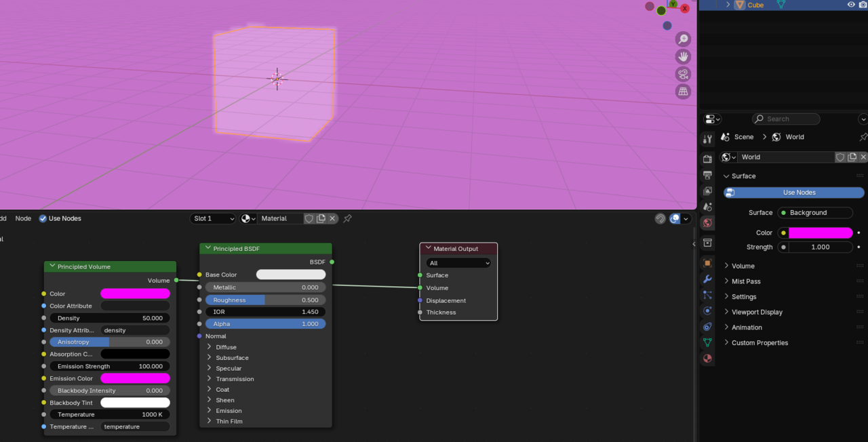
Task: Click the Background surface shader button
Action: tap(814, 213)
